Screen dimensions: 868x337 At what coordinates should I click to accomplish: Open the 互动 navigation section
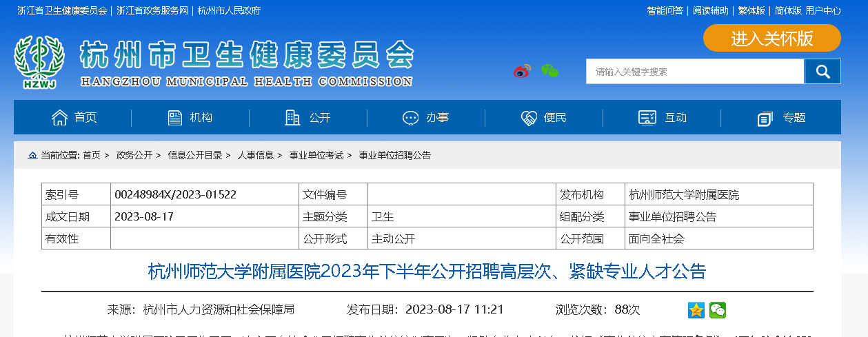[663, 118]
